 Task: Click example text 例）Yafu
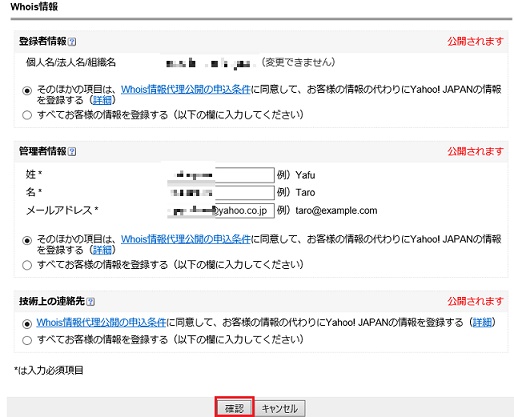click(296, 175)
